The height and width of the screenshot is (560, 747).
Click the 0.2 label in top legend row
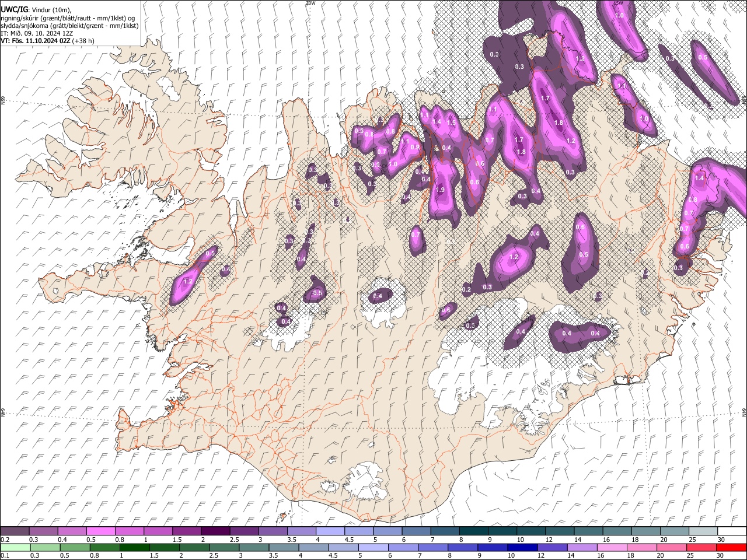pyautogui.click(x=5, y=540)
